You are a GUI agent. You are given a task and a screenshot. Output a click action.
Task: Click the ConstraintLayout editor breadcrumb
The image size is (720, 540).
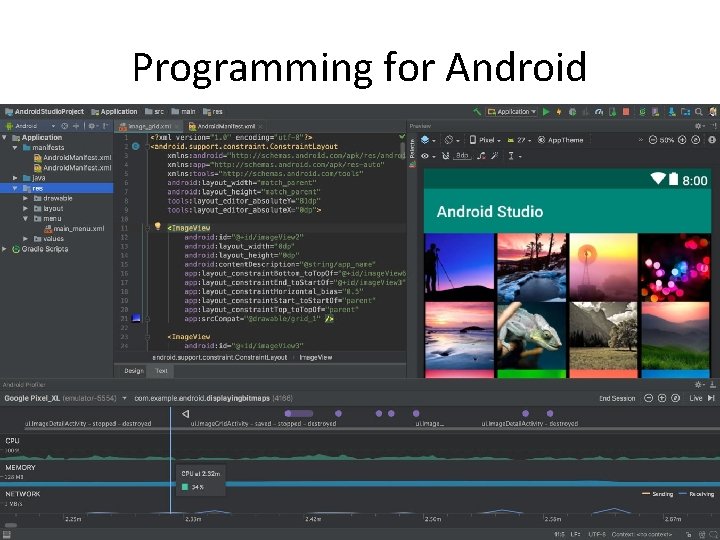[219, 357]
